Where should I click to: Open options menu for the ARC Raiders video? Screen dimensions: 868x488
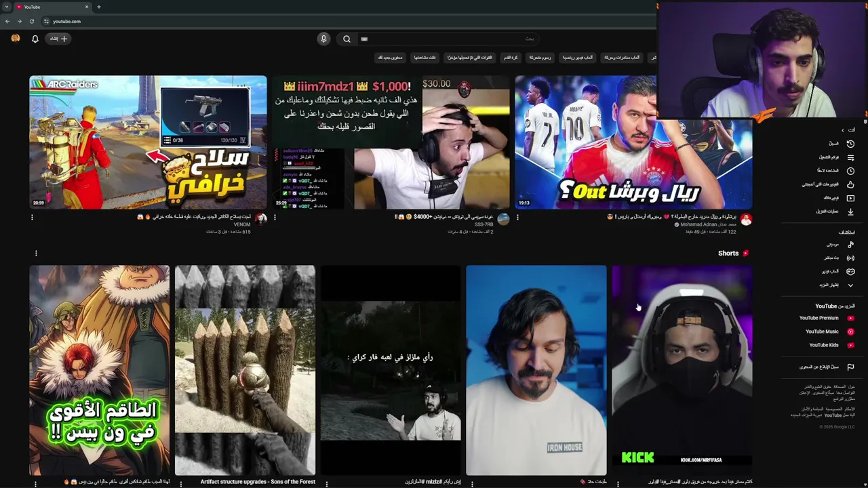coord(32,218)
